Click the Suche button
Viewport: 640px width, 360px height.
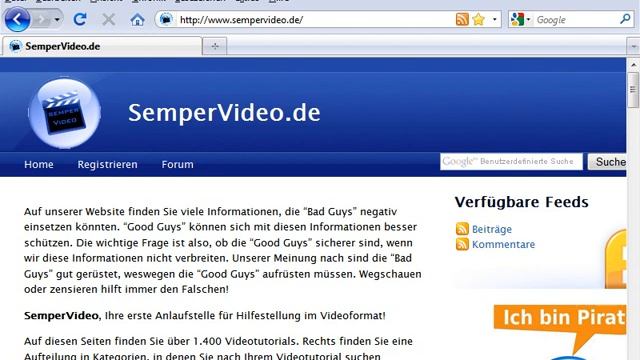click(x=607, y=162)
